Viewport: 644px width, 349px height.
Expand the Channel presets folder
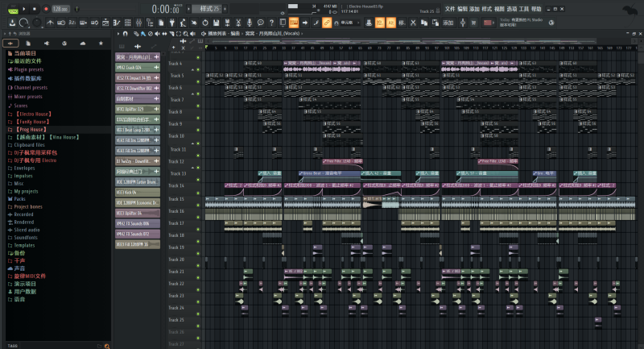31,88
